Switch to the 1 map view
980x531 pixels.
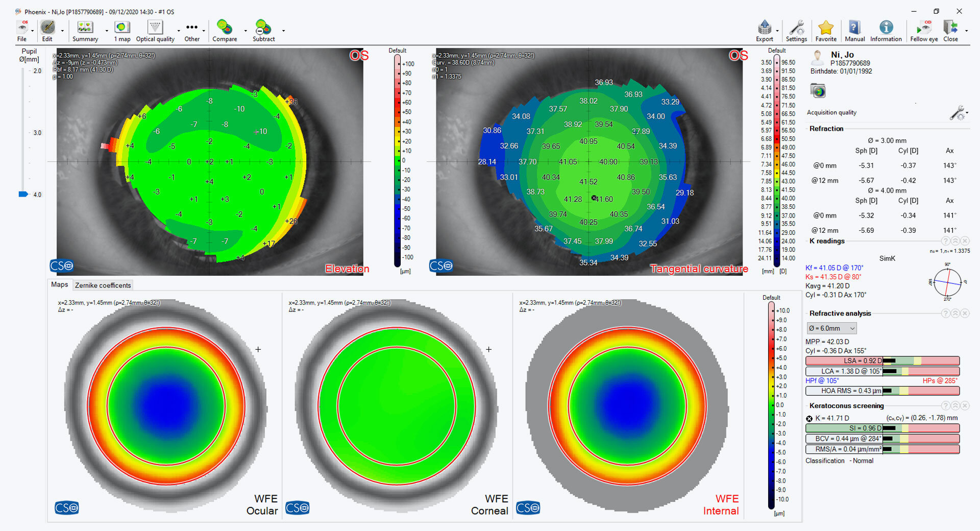coord(122,31)
